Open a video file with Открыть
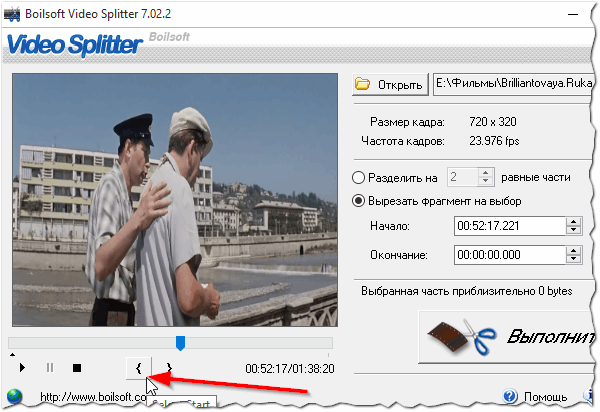600x412 pixels. (x=390, y=84)
